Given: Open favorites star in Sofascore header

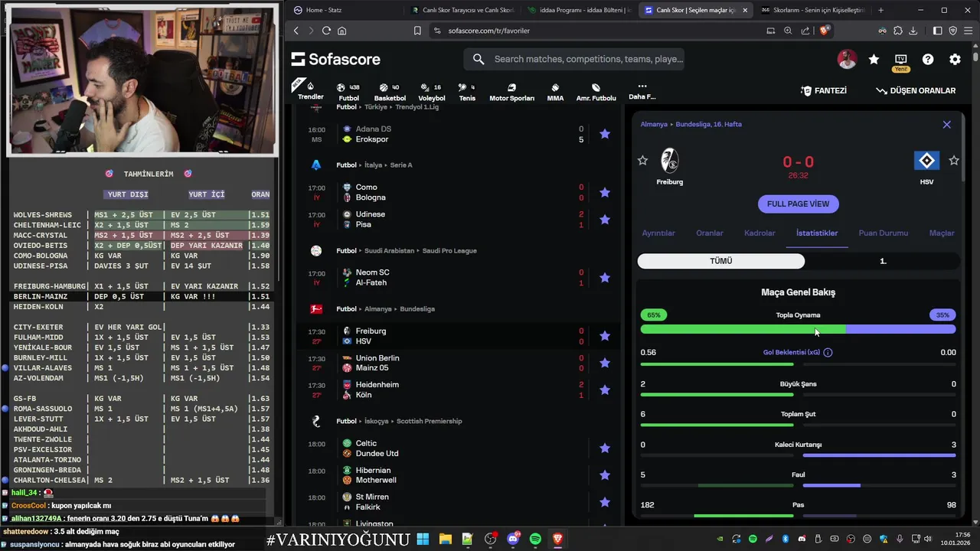Looking at the screenshot, I should pos(874,59).
